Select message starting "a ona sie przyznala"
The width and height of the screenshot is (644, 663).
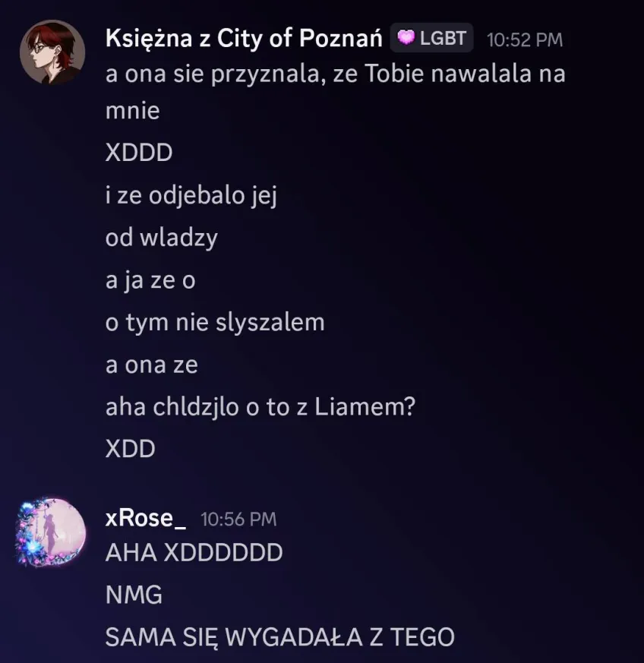[336, 92]
